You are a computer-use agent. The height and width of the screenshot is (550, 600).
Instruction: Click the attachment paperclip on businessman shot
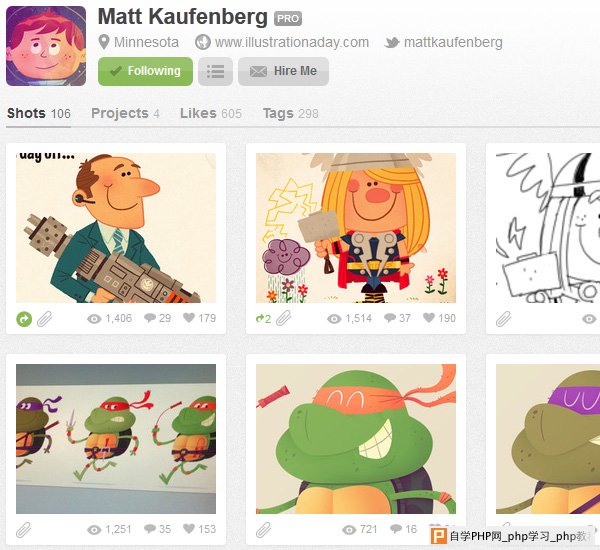click(x=45, y=318)
